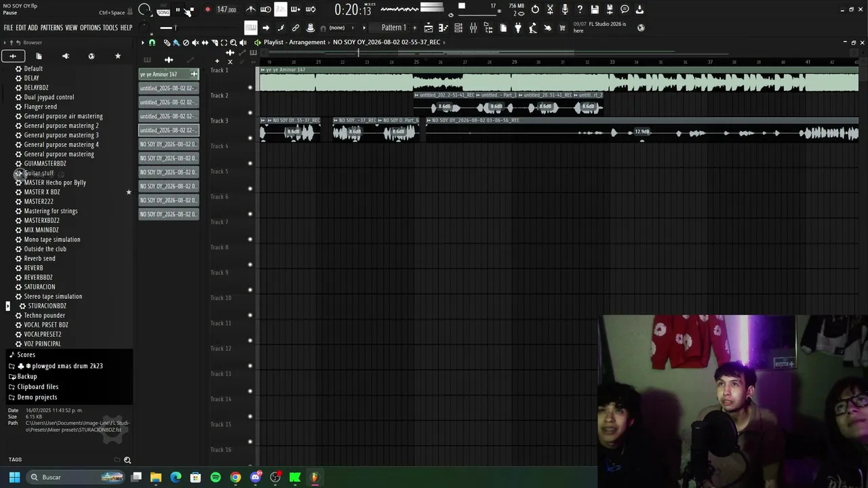Expand the STURACIONBDZ preset arrow
Viewport: 868px width, 488px height.
[8, 306]
